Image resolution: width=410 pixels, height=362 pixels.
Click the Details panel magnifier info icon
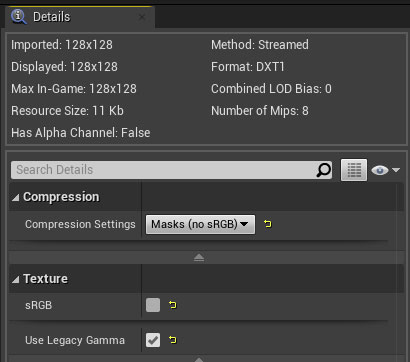19,17
